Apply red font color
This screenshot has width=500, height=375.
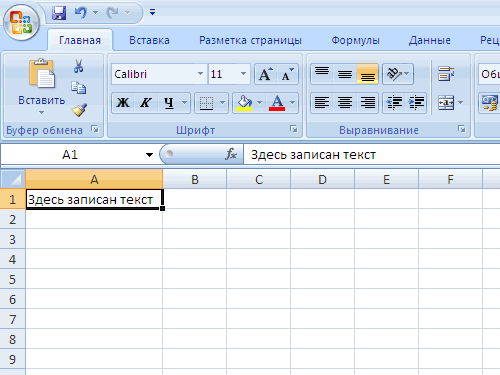(277, 103)
